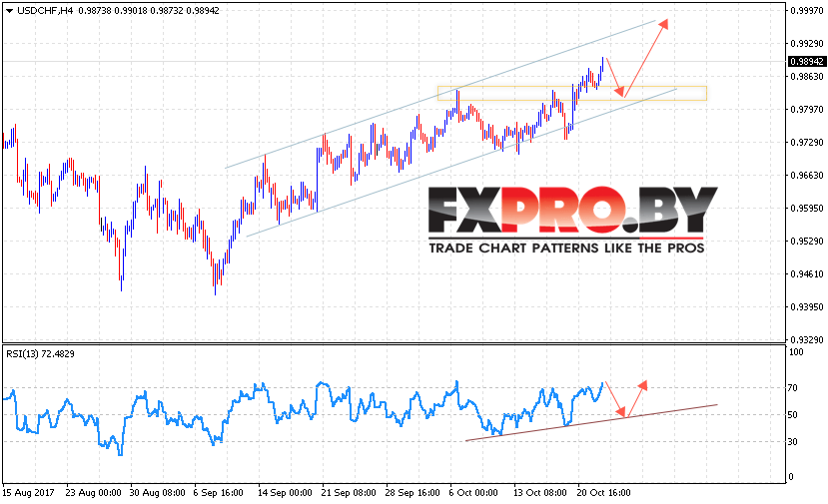
Task: Click the RSI(13) 72.4829 indicator label
Action: [x=40, y=354]
